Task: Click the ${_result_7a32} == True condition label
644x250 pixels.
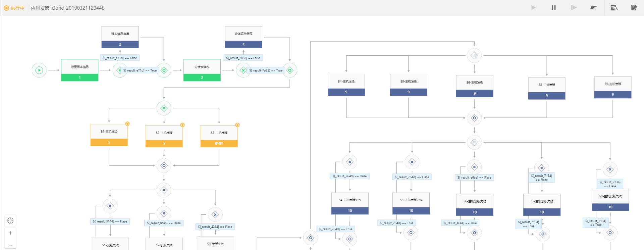Action: 266,70
